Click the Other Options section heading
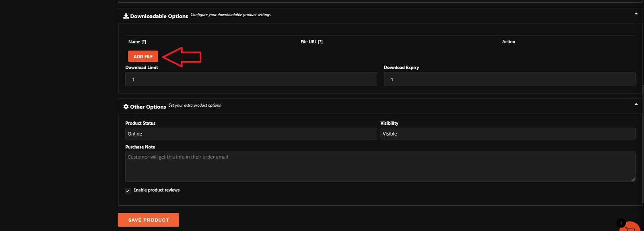 pos(148,107)
